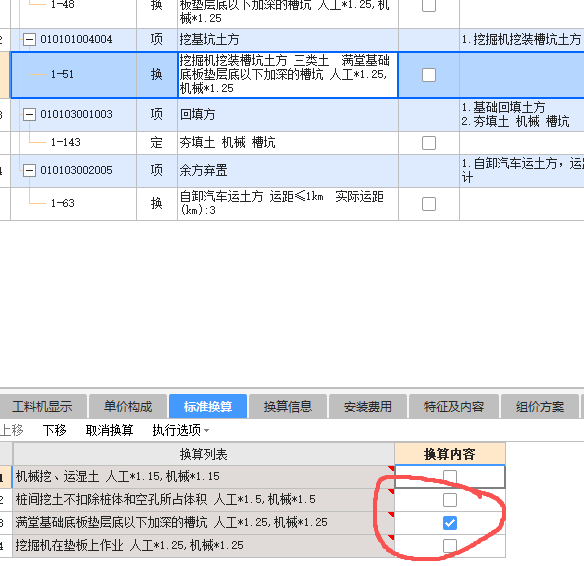Select code 010101004004
584x566 pixels.
coord(76,39)
